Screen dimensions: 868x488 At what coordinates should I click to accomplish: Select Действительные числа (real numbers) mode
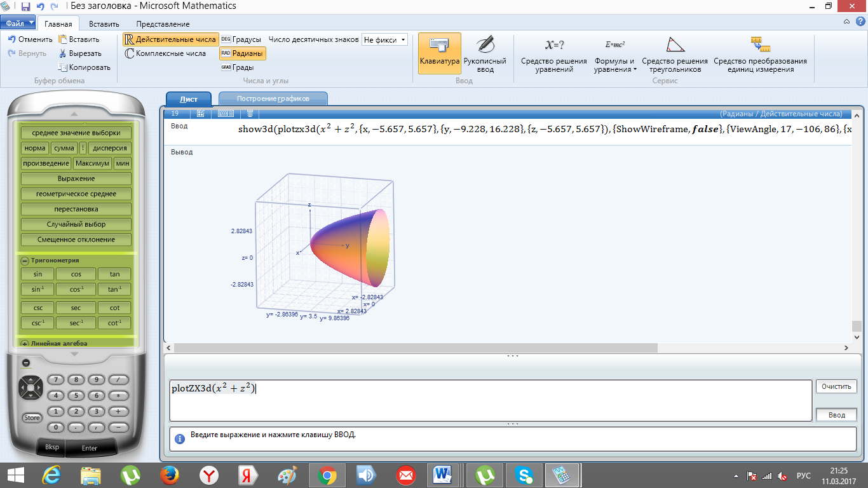coord(170,39)
